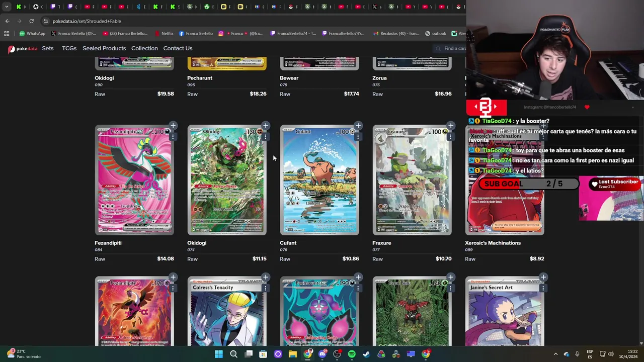Add Tapu Bulu card via plus icon
The height and width of the screenshot is (362, 644).
pyautogui.click(x=451, y=277)
